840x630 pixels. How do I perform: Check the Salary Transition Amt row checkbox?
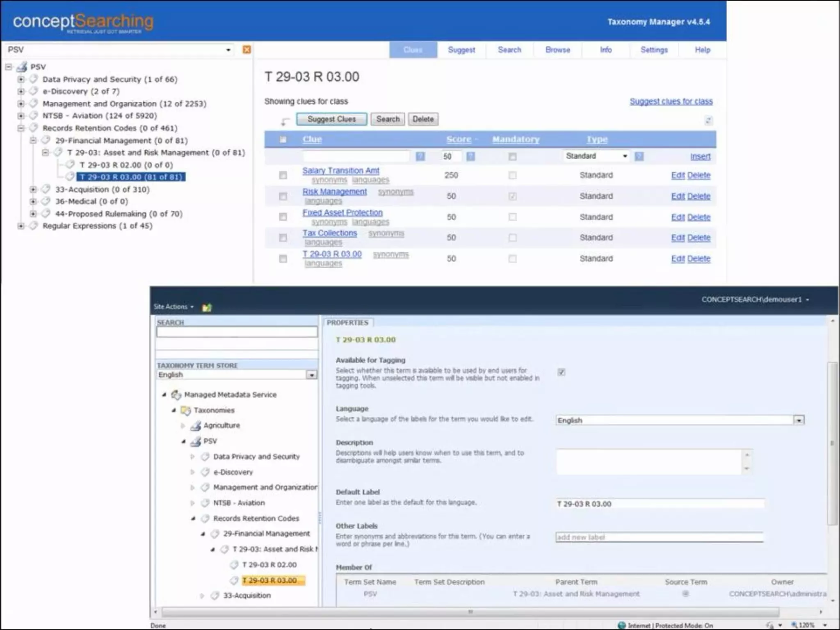coord(283,176)
